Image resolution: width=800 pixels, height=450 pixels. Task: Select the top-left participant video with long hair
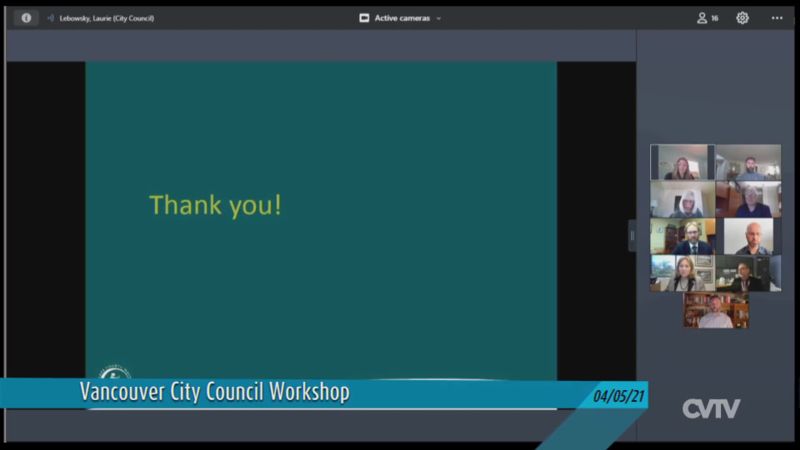click(x=682, y=162)
